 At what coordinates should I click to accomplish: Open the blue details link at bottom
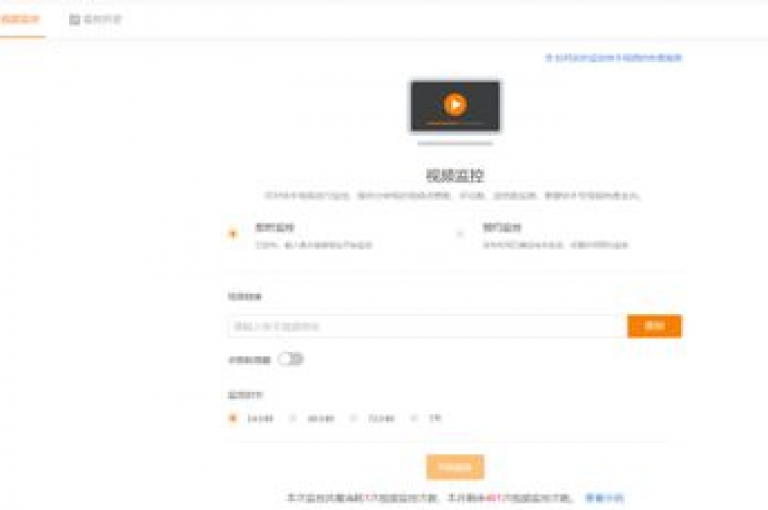click(605, 498)
